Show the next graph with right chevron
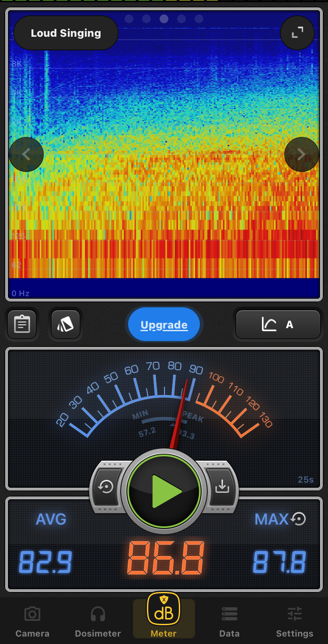The image size is (328, 644). click(301, 154)
